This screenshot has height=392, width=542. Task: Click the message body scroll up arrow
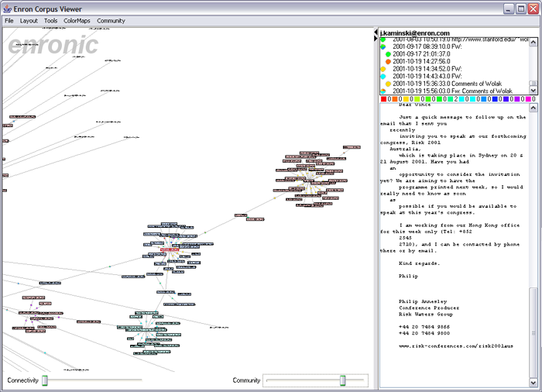pos(533,108)
